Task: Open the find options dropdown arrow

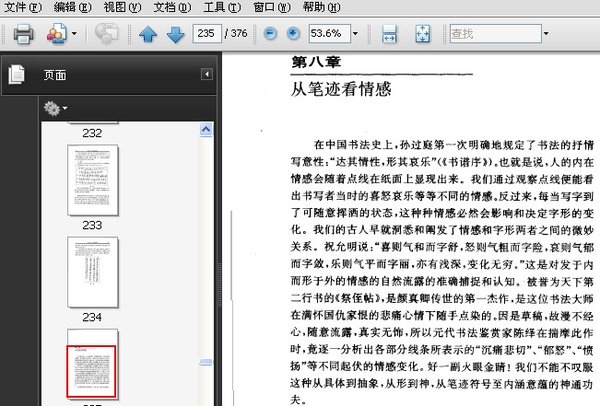Action: [x=546, y=34]
